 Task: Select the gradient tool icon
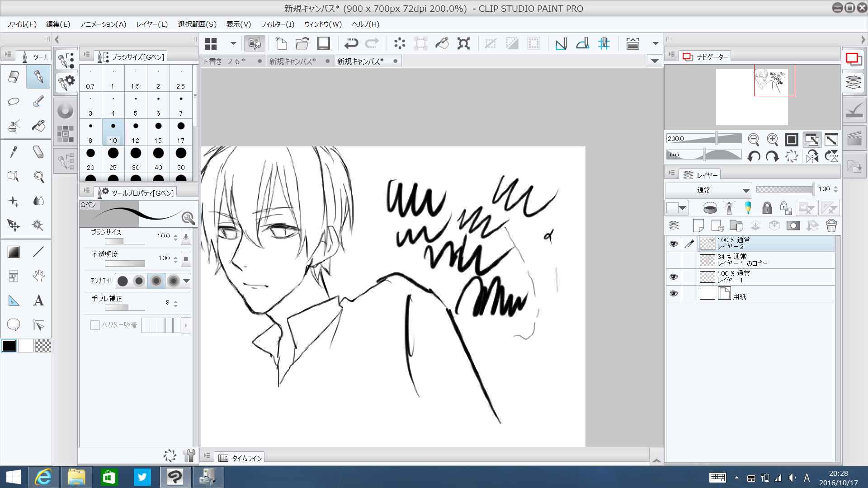14,252
